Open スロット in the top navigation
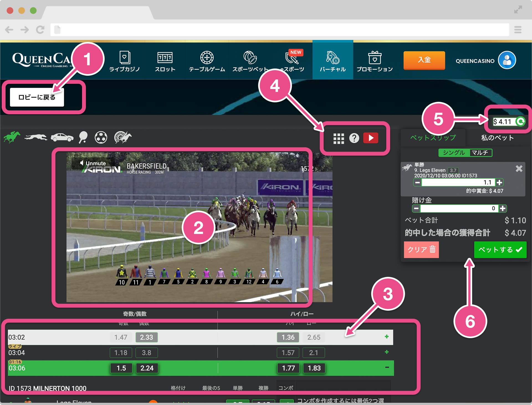Viewport: 532px width, 405px height. pos(165,61)
